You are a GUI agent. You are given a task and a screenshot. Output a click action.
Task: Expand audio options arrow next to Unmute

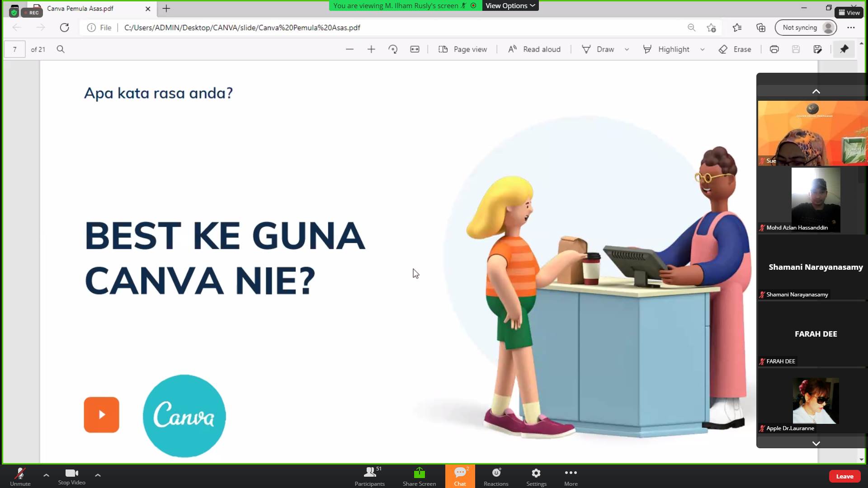(46, 475)
